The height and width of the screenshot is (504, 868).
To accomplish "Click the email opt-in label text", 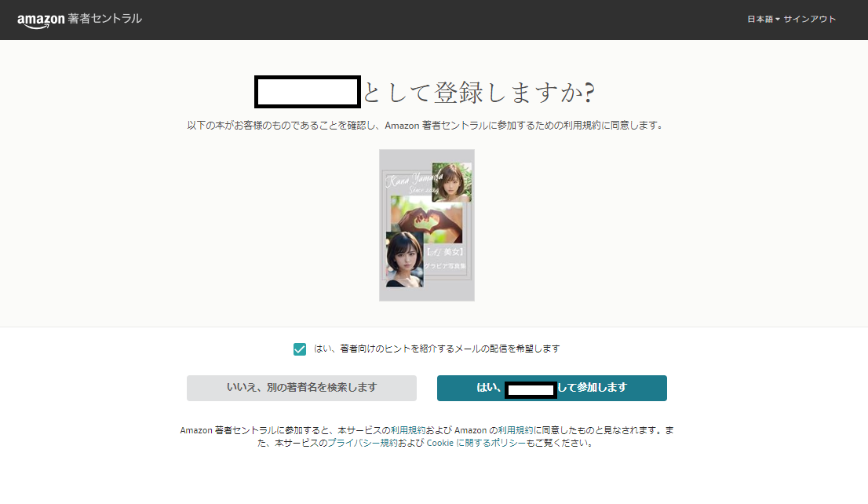I will [x=436, y=349].
